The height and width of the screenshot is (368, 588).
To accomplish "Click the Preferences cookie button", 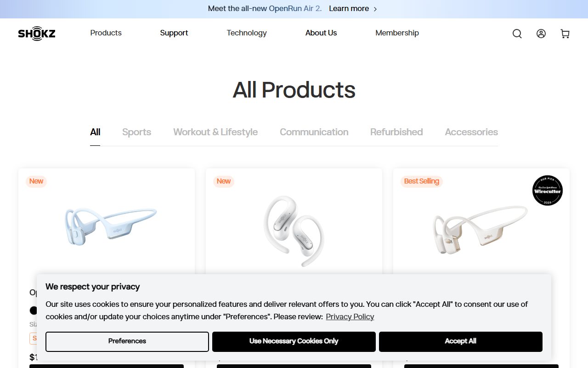I will (x=127, y=342).
